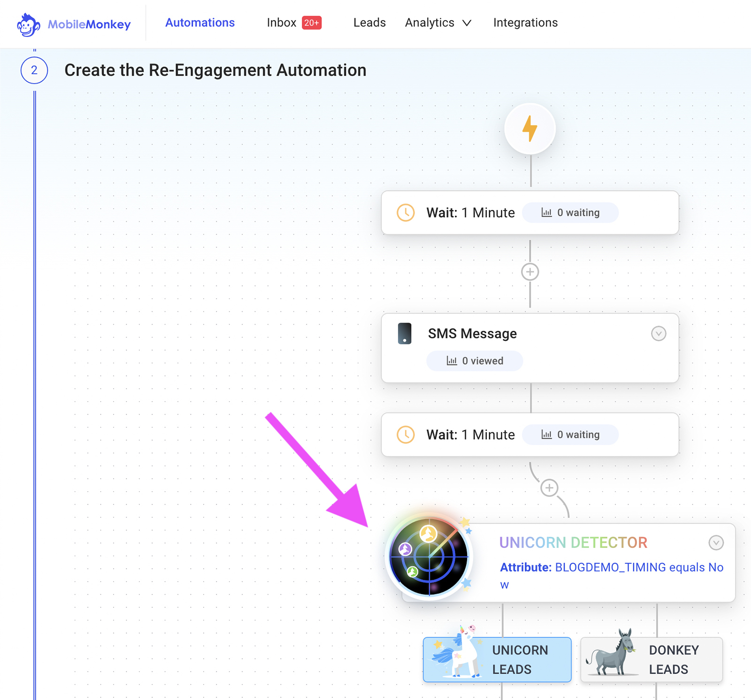Add a step below the first Wait block

[x=530, y=272]
